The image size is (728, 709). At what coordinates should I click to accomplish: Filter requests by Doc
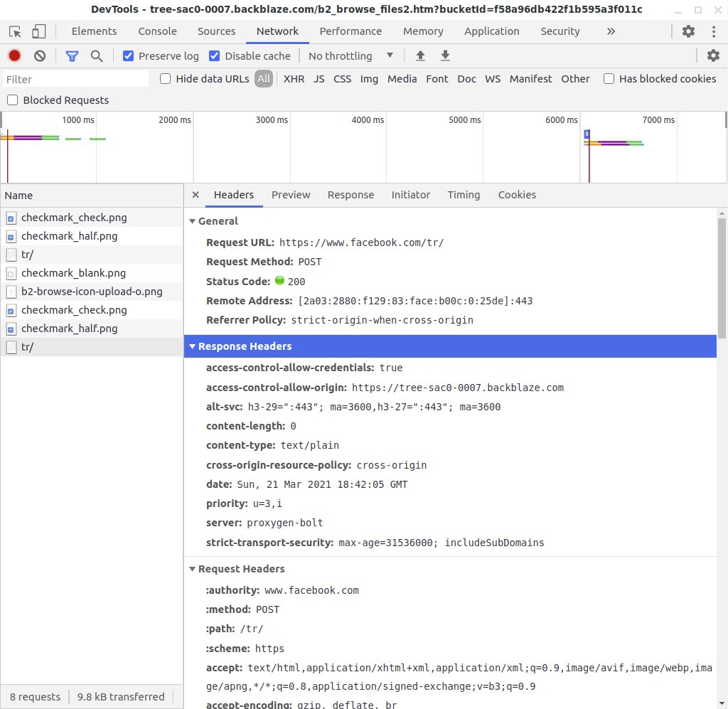click(x=466, y=79)
